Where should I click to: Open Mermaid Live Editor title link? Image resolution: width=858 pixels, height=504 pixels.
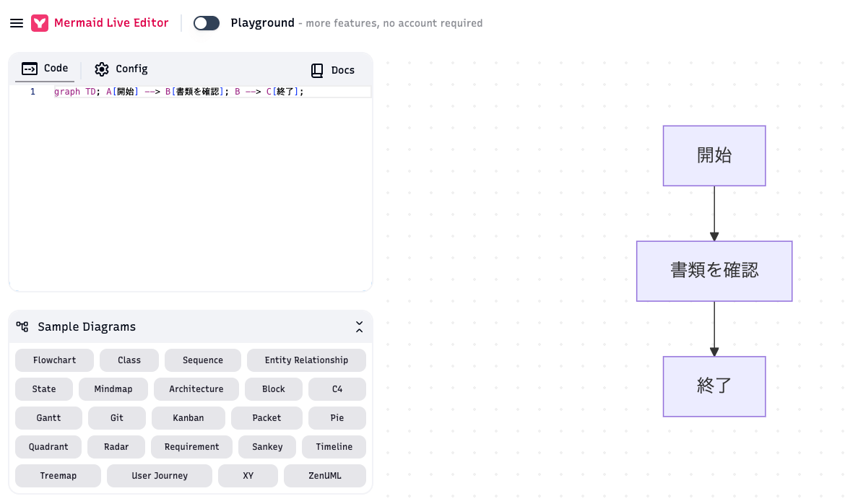click(111, 23)
